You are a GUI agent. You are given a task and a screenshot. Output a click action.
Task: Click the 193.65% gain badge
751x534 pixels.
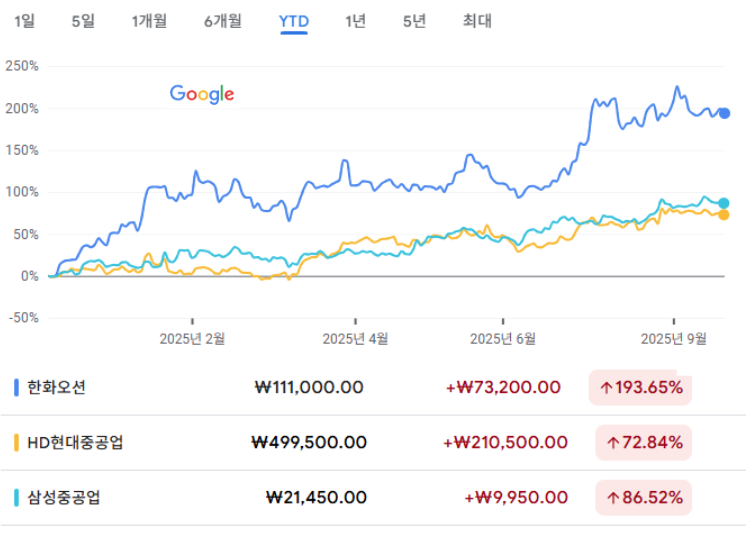(x=640, y=387)
